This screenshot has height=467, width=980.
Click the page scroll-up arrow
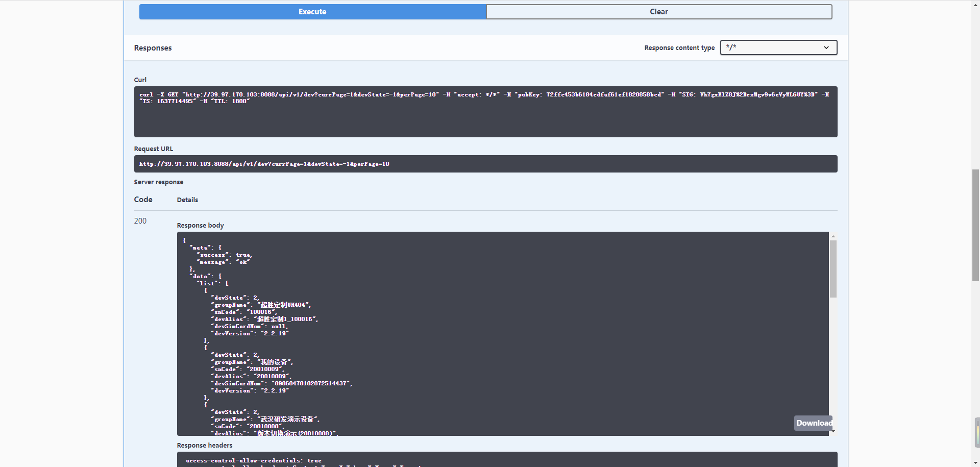[x=975, y=4]
